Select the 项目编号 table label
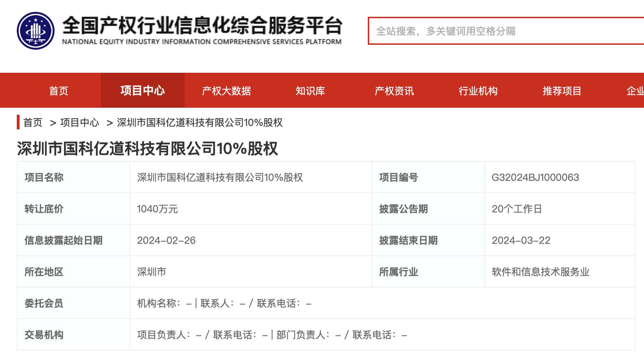 (399, 177)
